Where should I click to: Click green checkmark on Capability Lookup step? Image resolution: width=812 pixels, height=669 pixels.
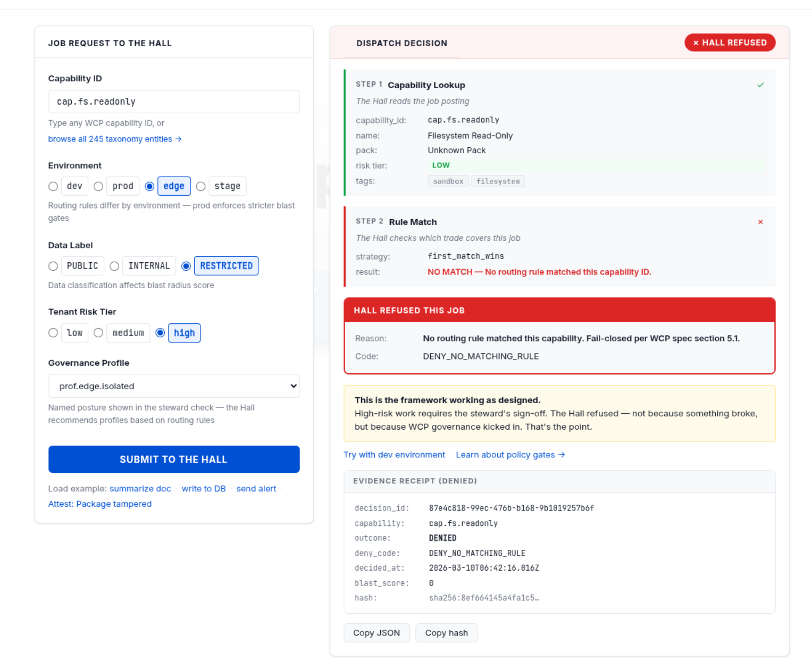click(x=760, y=85)
